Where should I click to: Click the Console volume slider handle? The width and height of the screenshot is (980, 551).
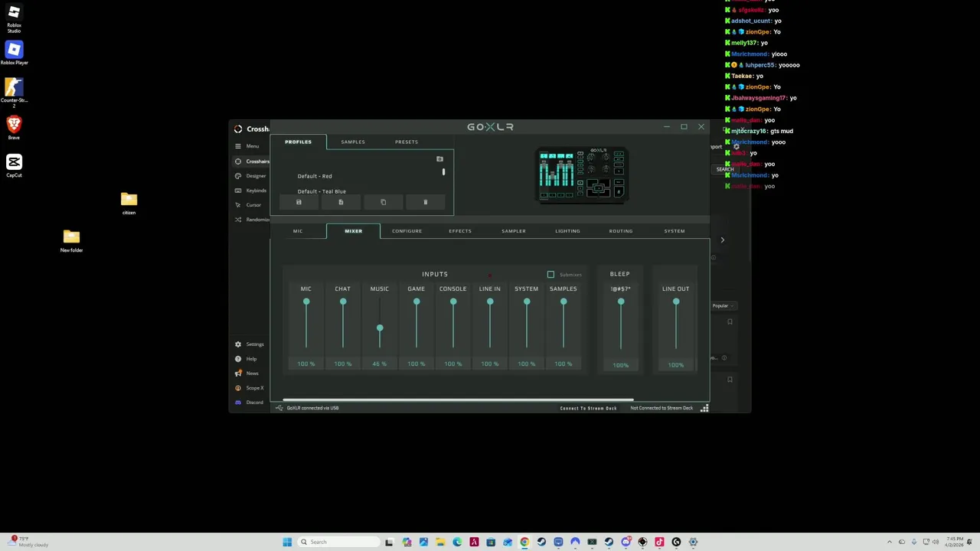coord(453,302)
